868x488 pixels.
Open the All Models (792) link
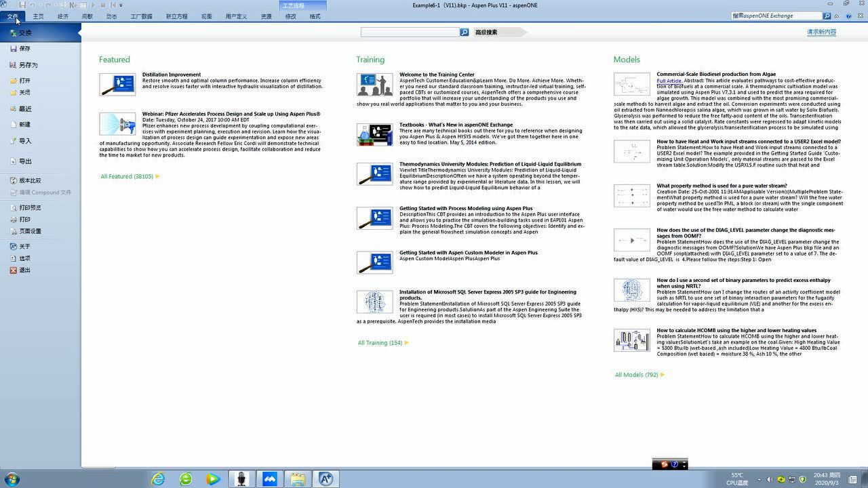[x=636, y=375]
